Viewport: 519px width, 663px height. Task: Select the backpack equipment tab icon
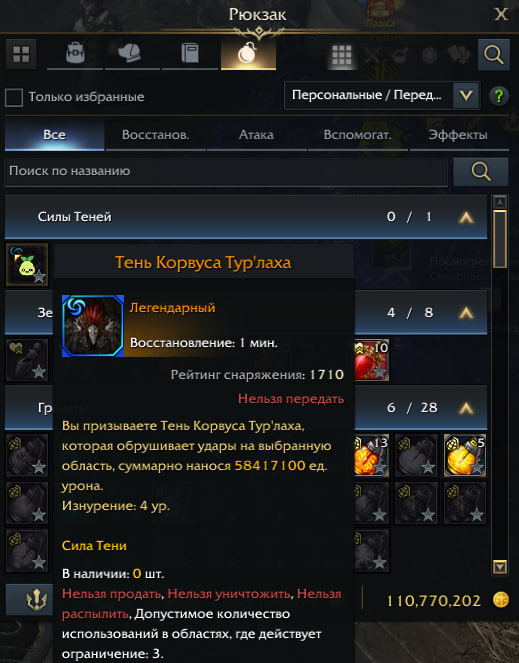pyautogui.click(x=75, y=54)
